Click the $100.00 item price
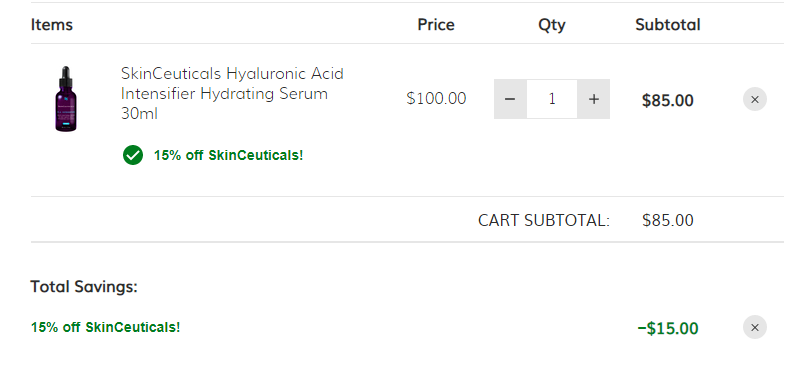 [x=436, y=98]
